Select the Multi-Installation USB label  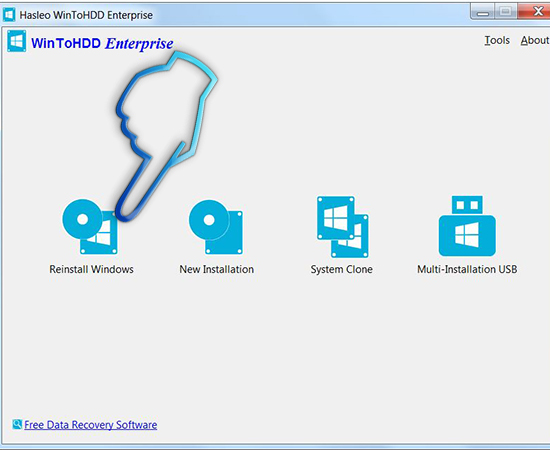click(x=467, y=269)
